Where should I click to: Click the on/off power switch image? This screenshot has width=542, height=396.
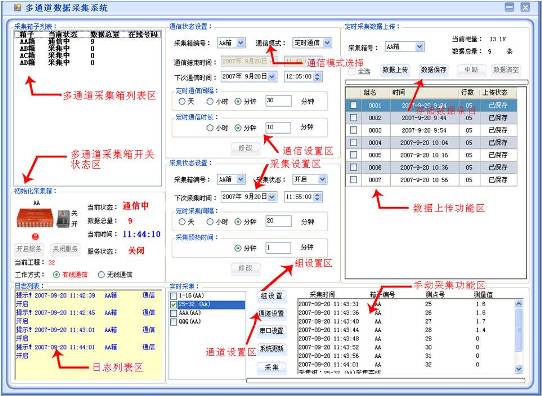pyautogui.click(x=64, y=219)
